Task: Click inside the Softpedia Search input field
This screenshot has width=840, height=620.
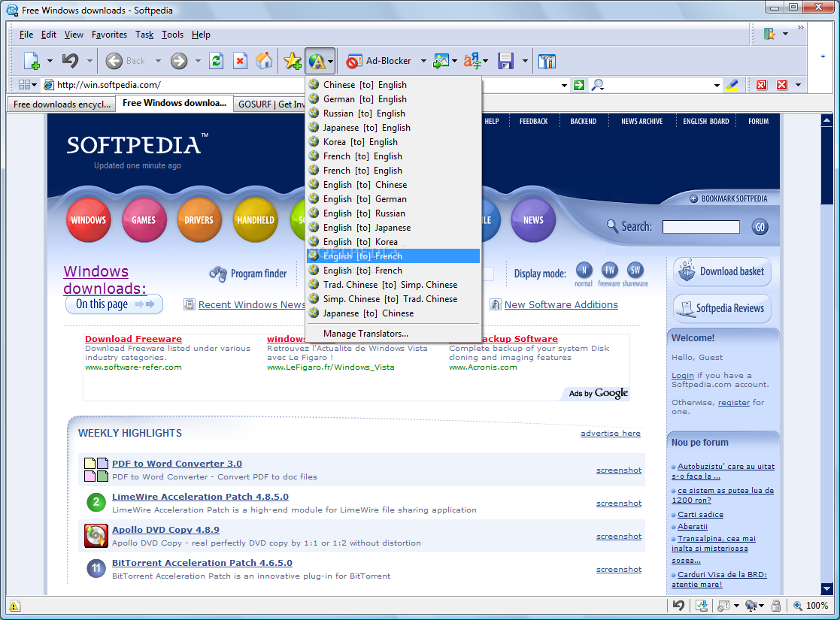Action: coord(701,227)
